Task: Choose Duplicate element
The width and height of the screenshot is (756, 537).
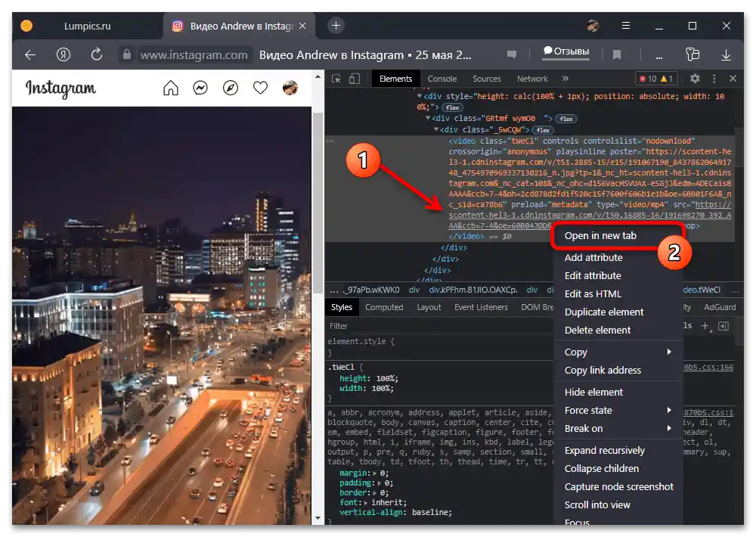Action: pyautogui.click(x=603, y=312)
